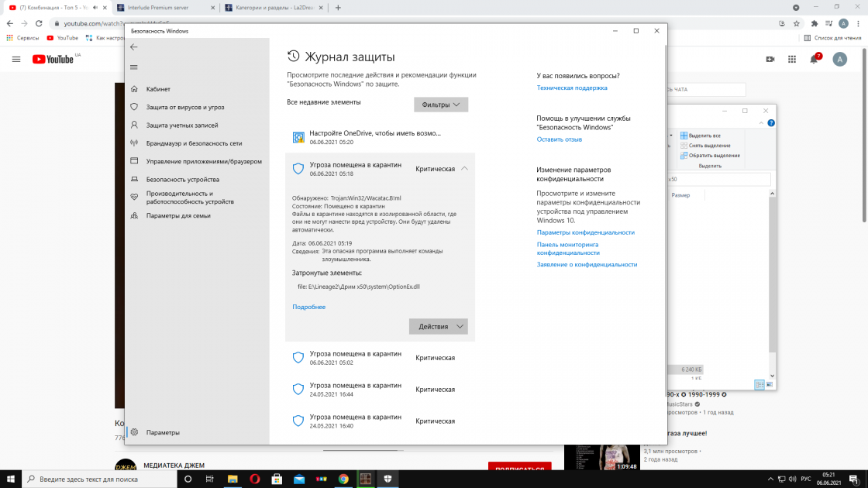
Task: Open Параметры settings gear in sidebar
Action: pos(163,432)
